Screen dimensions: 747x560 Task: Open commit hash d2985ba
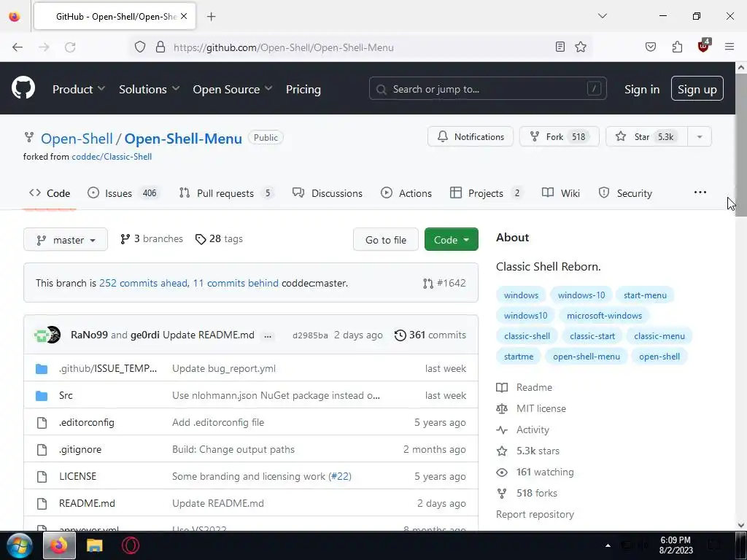tap(310, 335)
